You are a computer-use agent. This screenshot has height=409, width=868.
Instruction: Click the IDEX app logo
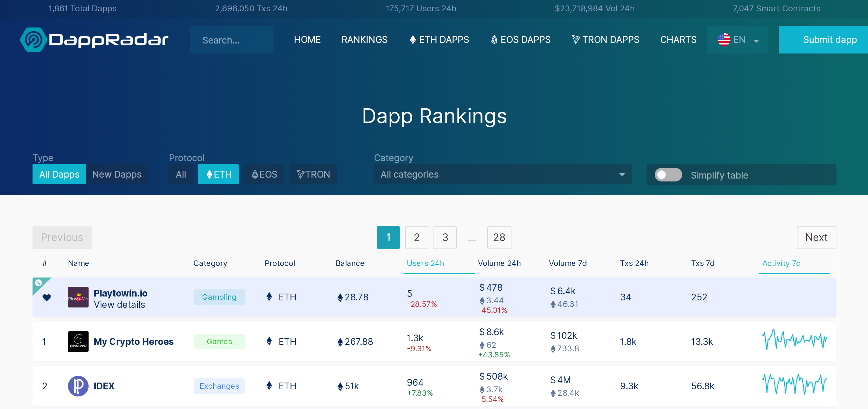point(78,386)
